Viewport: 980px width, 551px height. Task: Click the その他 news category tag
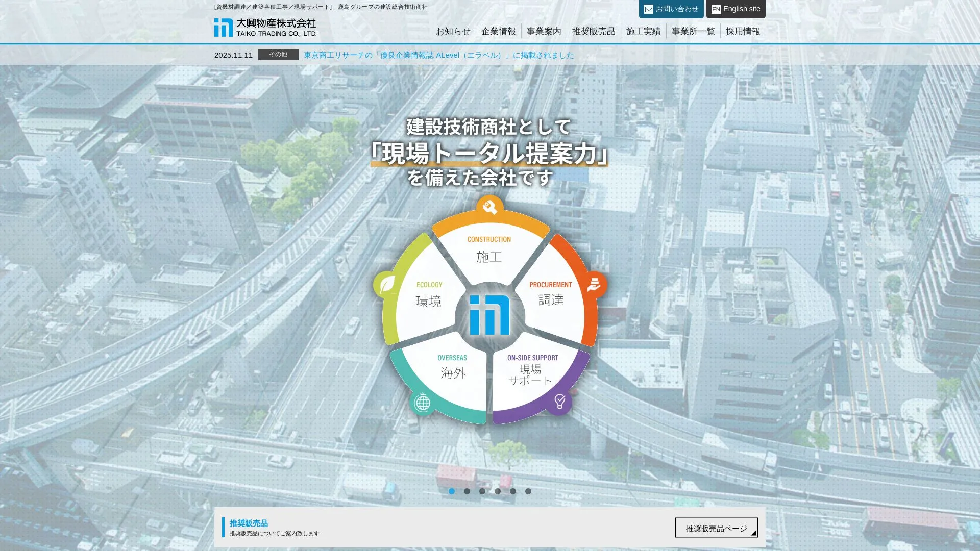click(278, 55)
